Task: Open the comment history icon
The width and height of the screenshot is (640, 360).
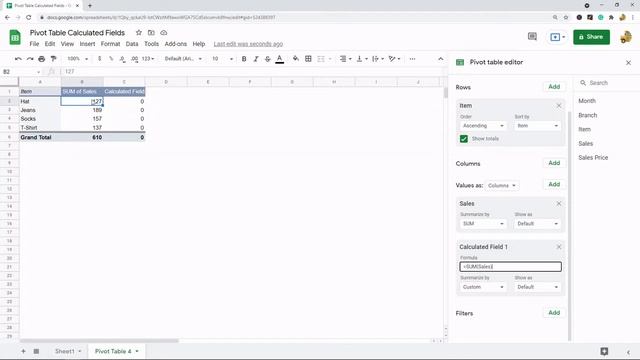Action: [x=532, y=37]
